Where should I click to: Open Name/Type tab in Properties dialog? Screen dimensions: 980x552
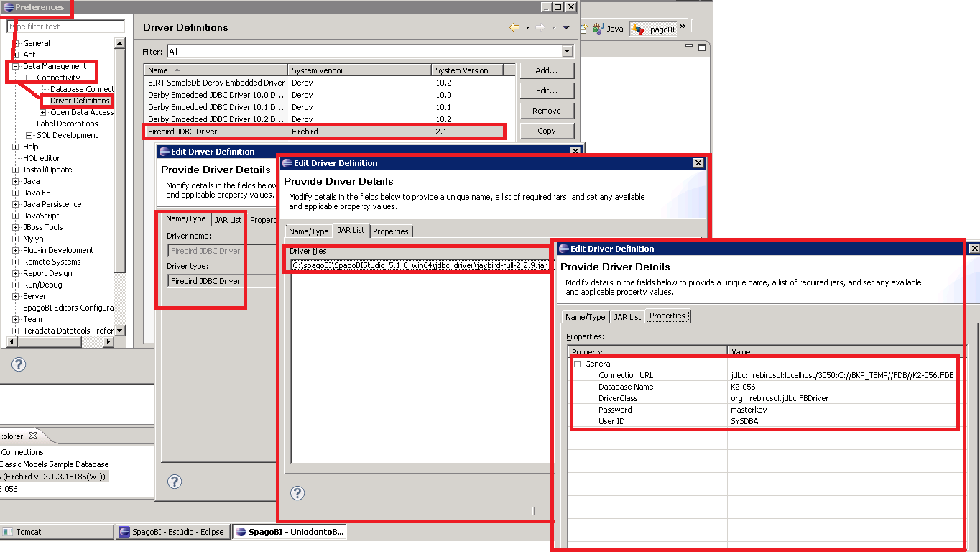586,317
